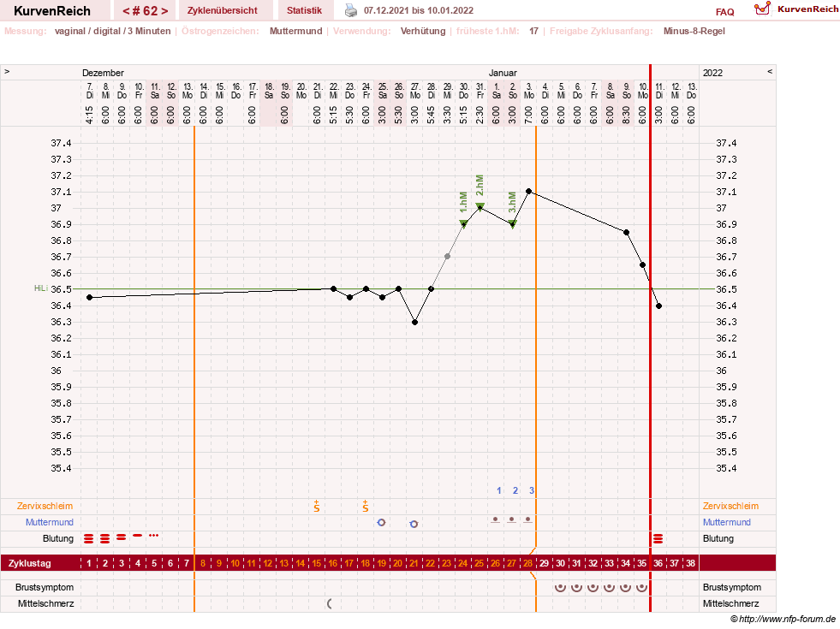840x629 pixels.
Task: Click the HiLi label at 36.5 line
Action: click(x=41, y=288)
